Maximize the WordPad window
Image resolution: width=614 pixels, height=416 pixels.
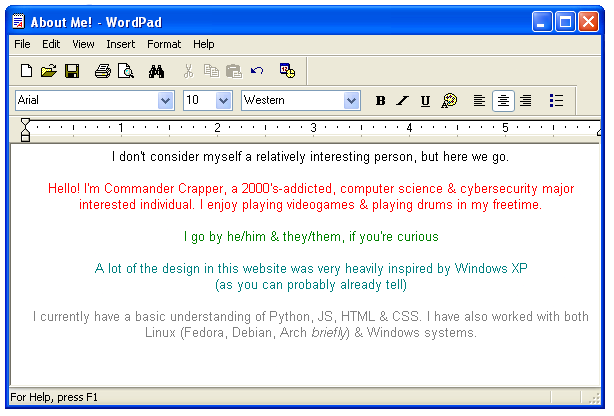(x=565, y=22)
